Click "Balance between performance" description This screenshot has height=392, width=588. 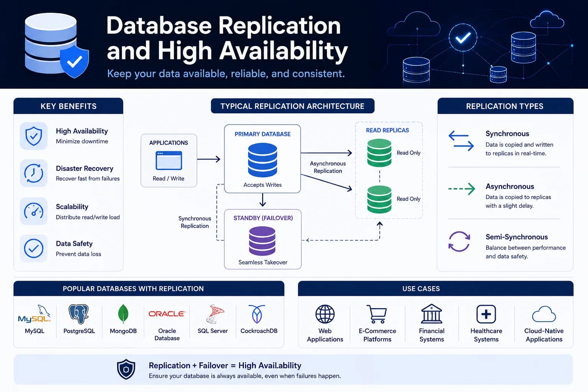click(526, 252)
